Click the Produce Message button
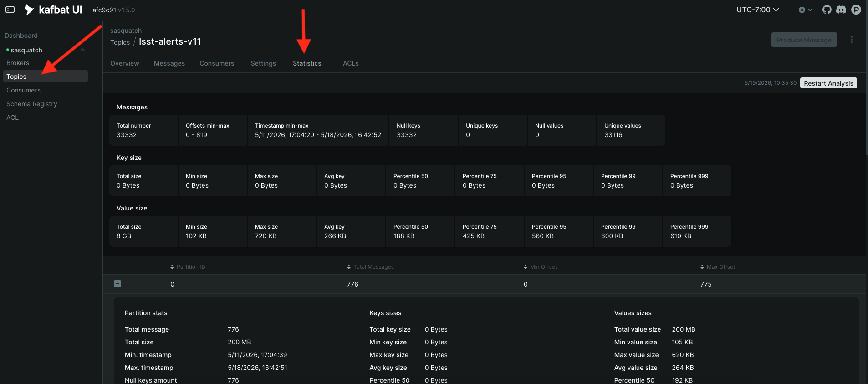 804,40
